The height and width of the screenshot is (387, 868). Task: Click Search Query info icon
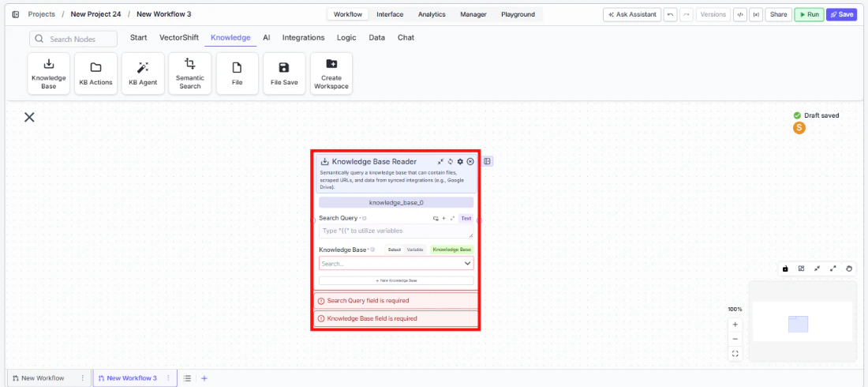click(365, 219)
